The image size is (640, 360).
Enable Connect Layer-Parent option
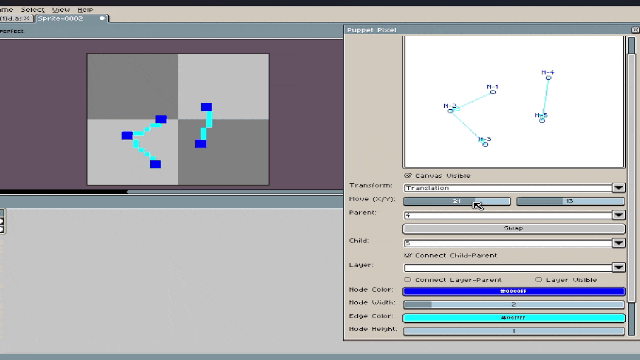coord(408,280)
